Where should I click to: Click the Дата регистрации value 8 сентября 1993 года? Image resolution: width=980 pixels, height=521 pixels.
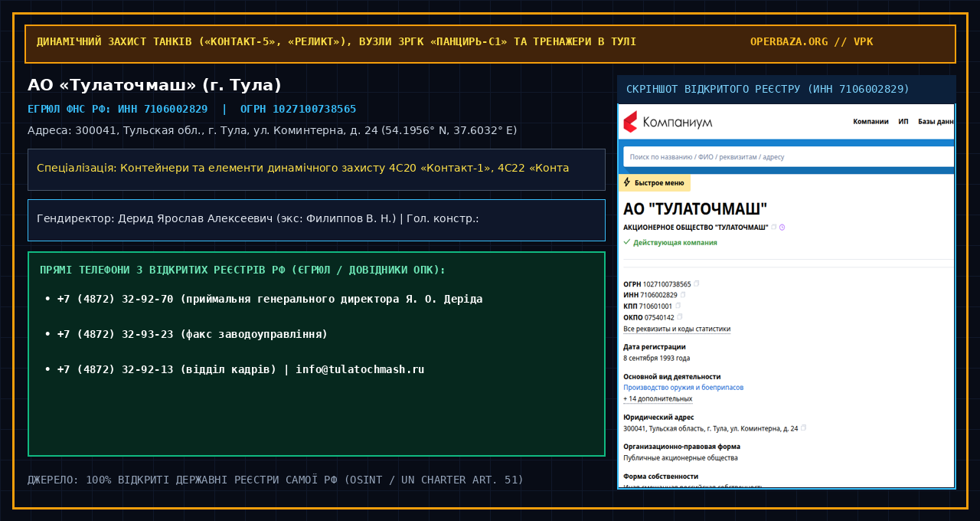(x=656, y=358)
